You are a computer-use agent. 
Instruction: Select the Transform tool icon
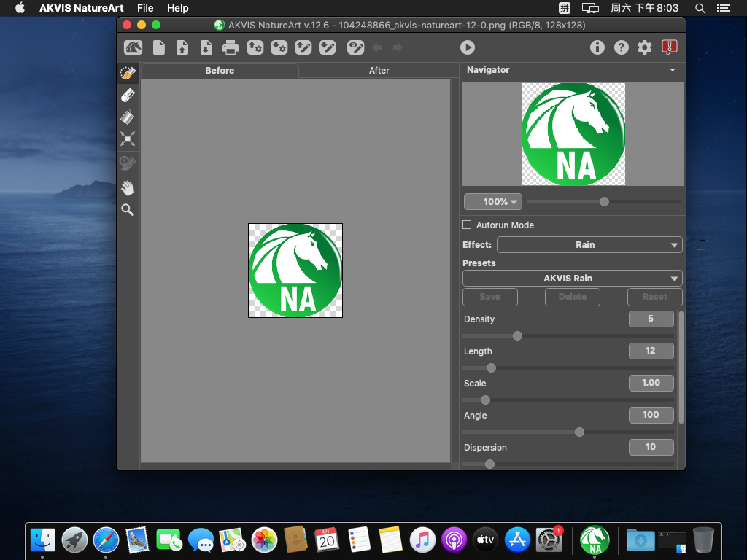pyautogui.click(x=128, y=139)
